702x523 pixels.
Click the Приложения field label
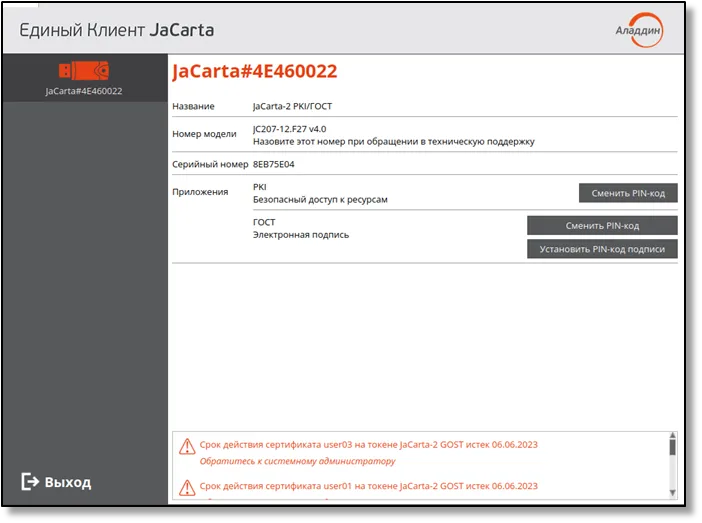pos(200,192)
